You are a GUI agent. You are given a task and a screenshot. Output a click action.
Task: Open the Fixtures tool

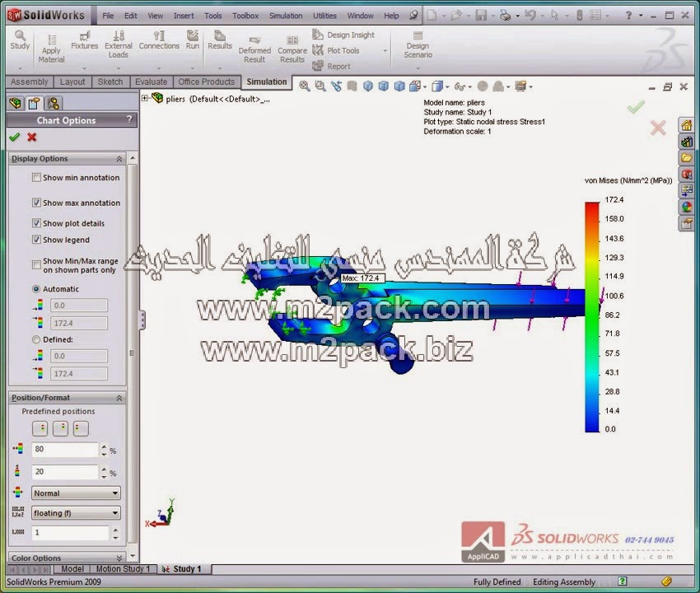[x=84, y=40]
